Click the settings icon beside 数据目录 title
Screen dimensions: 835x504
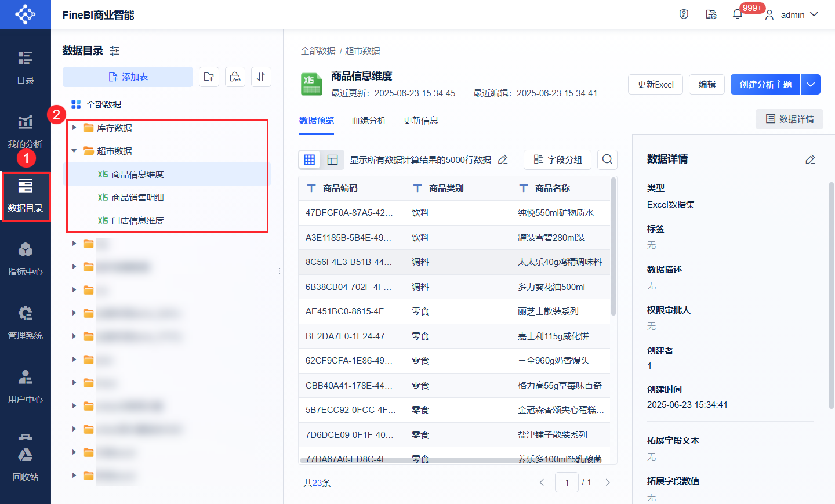[x=115, y=50]
